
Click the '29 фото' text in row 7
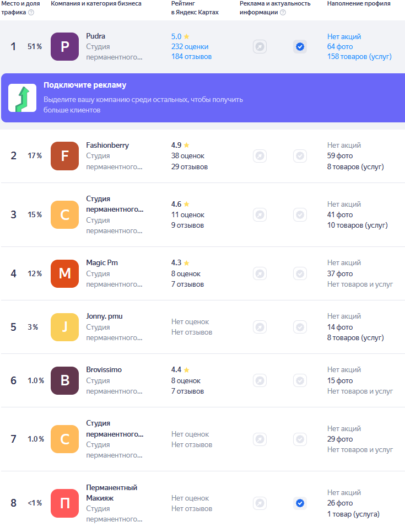click(340, 439)
